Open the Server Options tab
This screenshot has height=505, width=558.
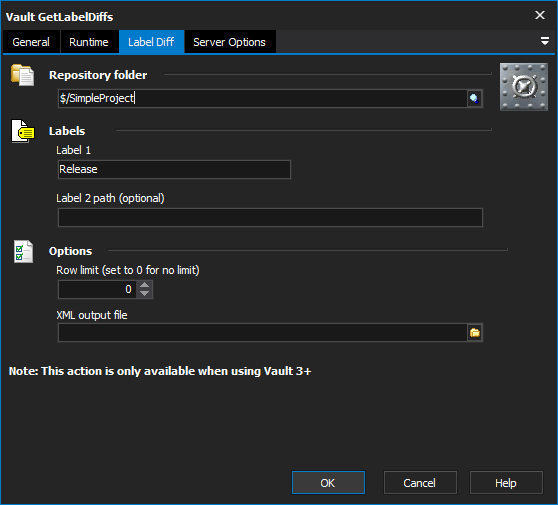[230, 42]
